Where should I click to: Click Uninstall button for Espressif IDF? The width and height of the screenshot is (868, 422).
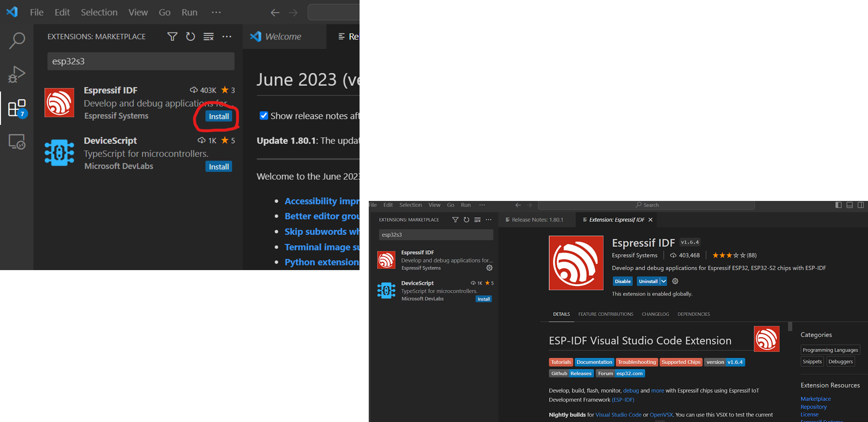(648, 281)
